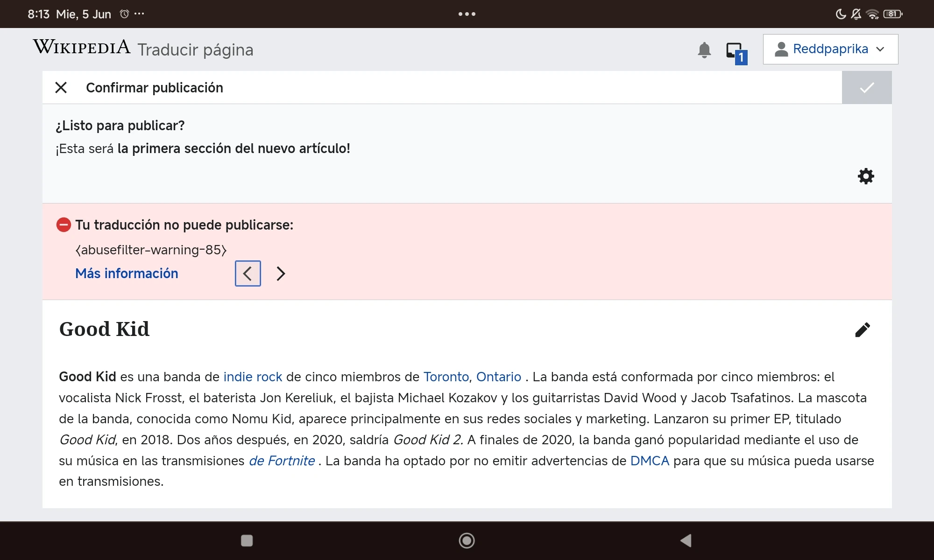
Task: Close the Confirmar publicación dialog
Action: 61,88
